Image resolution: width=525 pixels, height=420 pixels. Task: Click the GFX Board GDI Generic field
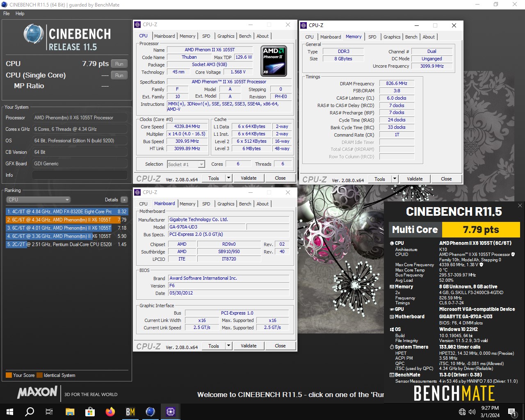[80, 164]
